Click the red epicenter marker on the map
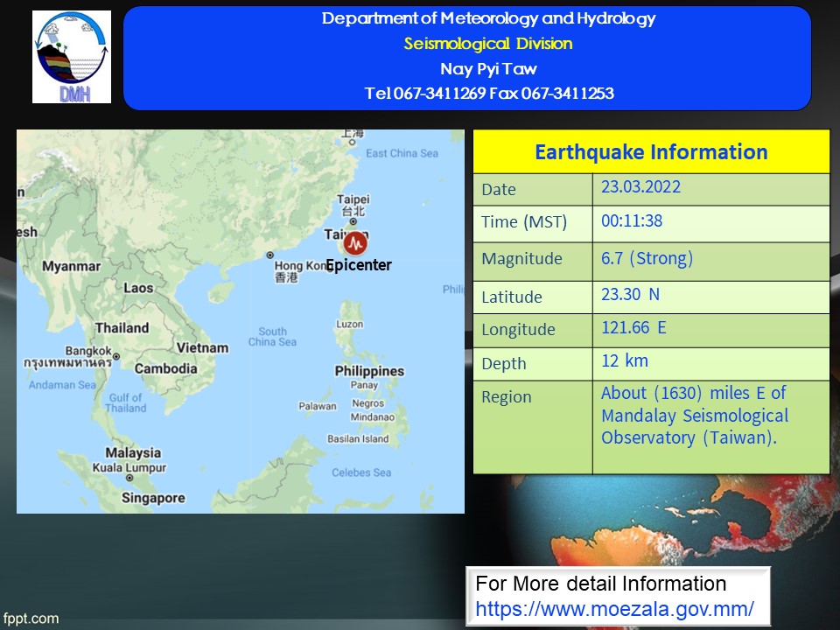840x630 pixels. coord(355,243)
